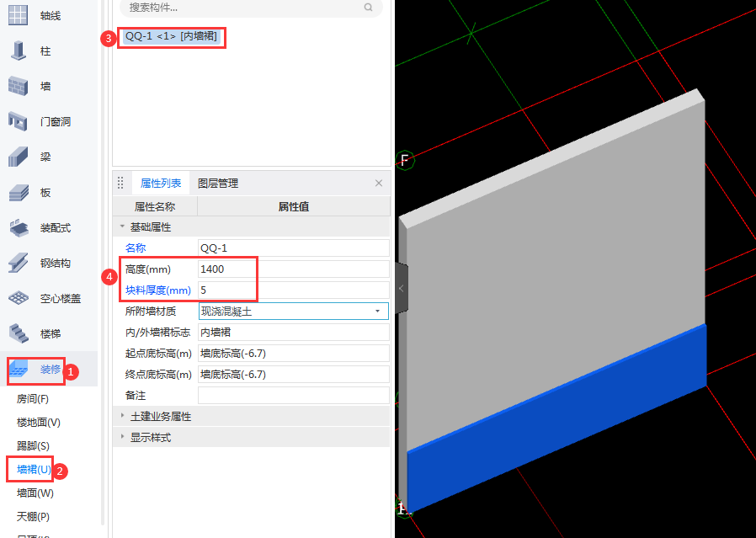The width and height of the screenshot is (756, 538).
Task: Expand the 土建业务属性 section
Action: [x=122, y=416]
